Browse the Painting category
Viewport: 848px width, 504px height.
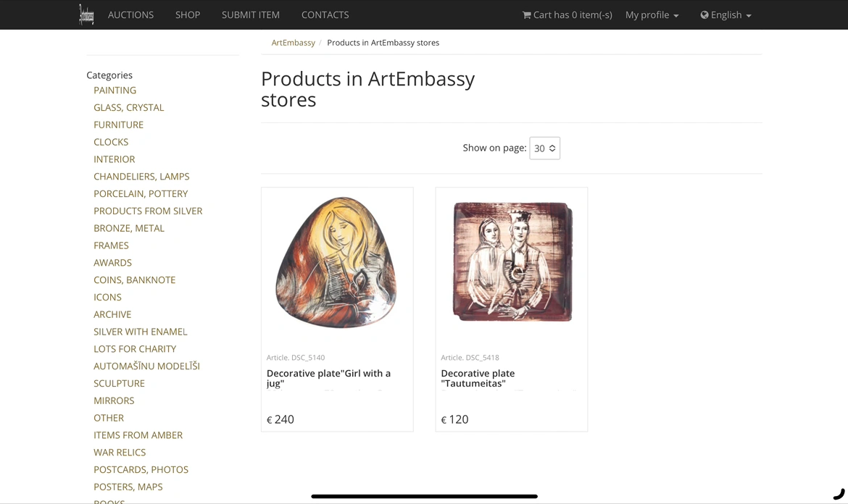115,91
